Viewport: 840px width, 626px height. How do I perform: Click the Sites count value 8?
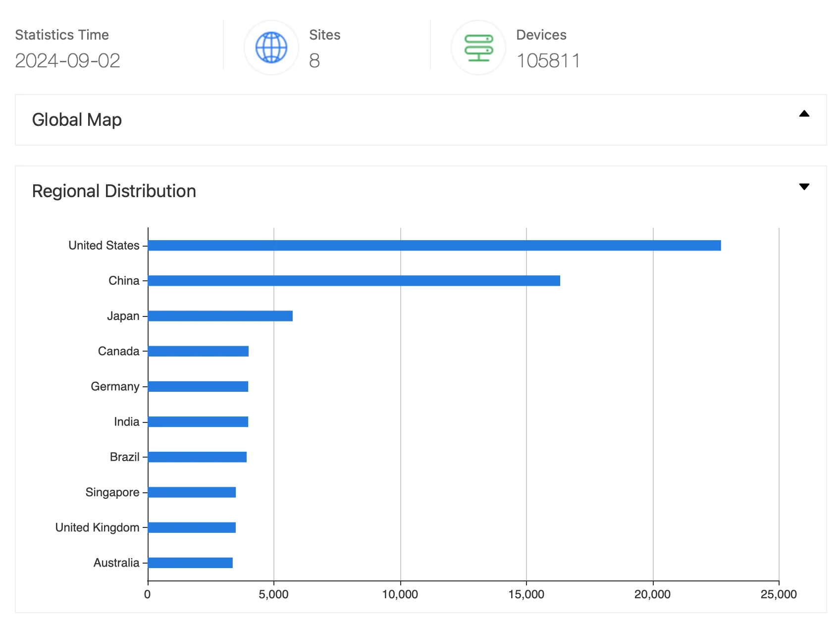tap(315, 61)
